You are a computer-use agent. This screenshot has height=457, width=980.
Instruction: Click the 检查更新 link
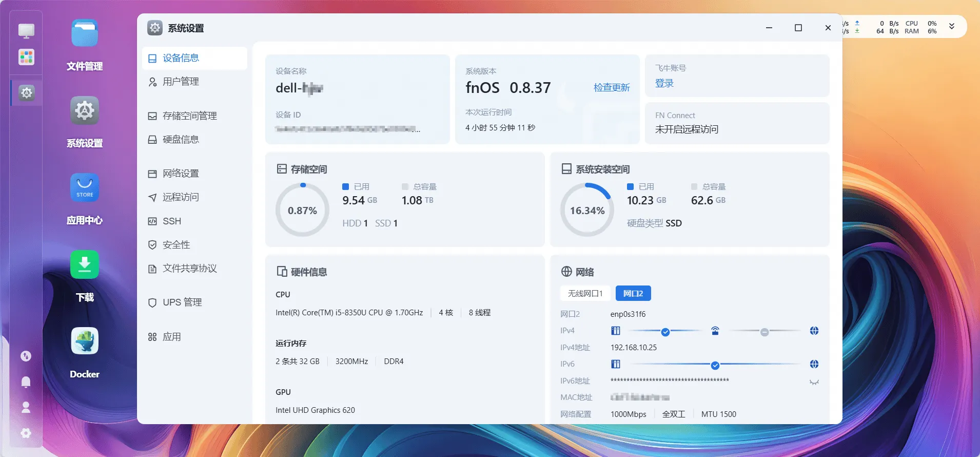tap(612, 88)
